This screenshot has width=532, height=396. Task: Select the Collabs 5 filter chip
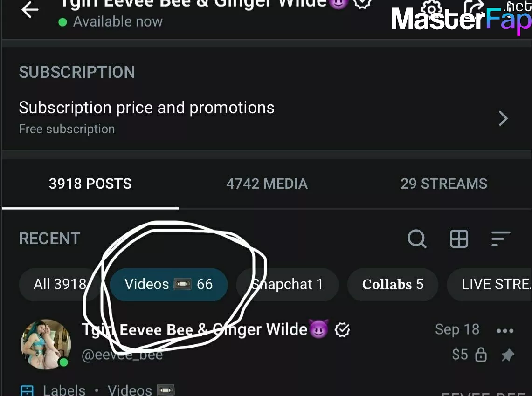(x=393, y=285)
